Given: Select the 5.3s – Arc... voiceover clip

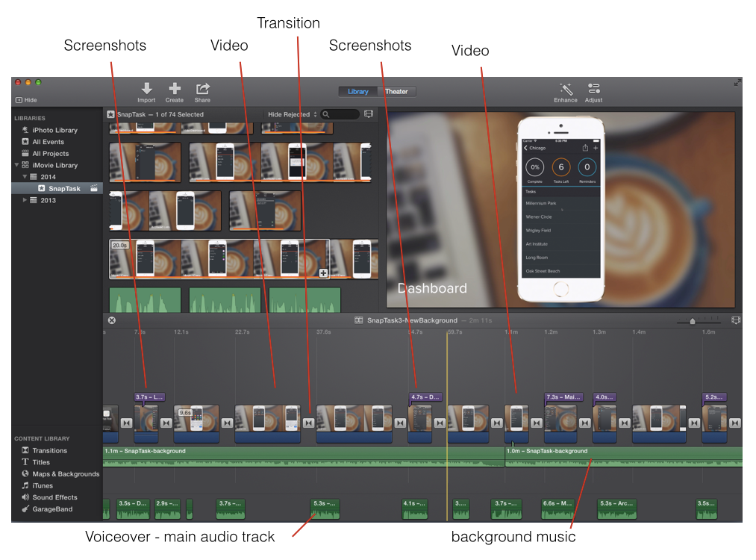Looking at the screenshot, I should pos(617,509).
